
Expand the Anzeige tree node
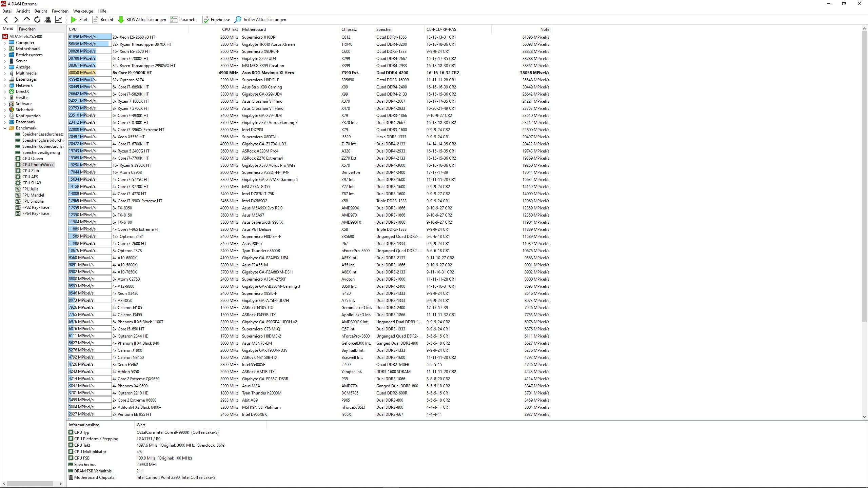(x=5, y=67)
